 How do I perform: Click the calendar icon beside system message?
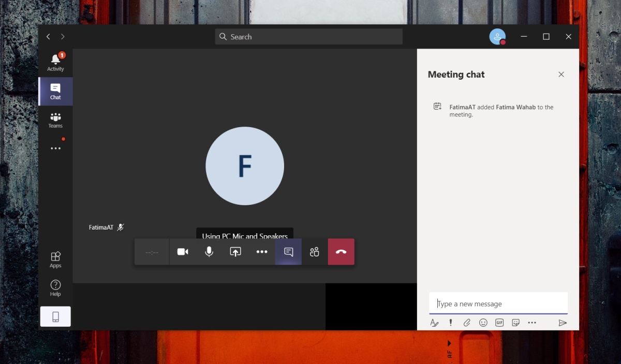[x=437, y=107]
